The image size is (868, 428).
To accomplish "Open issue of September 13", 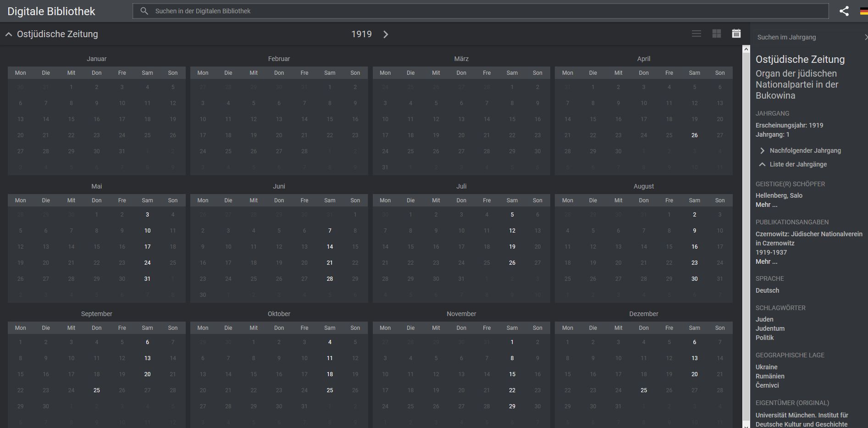I will 147,358.
